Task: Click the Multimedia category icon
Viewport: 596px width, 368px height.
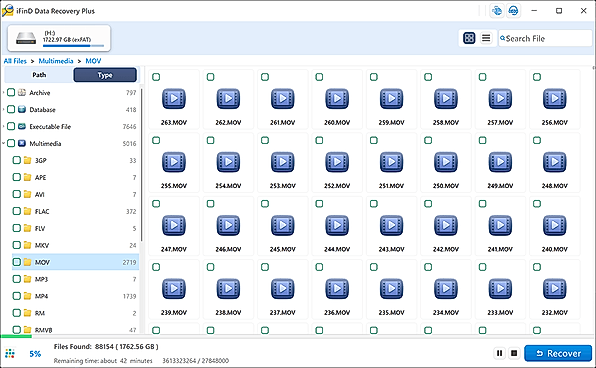Action: 22,143
